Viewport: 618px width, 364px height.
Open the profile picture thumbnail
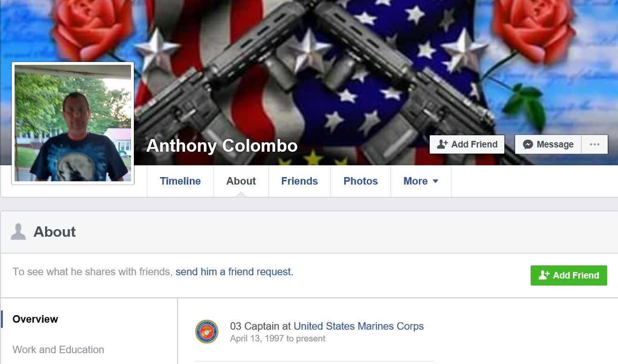(73, 123)
